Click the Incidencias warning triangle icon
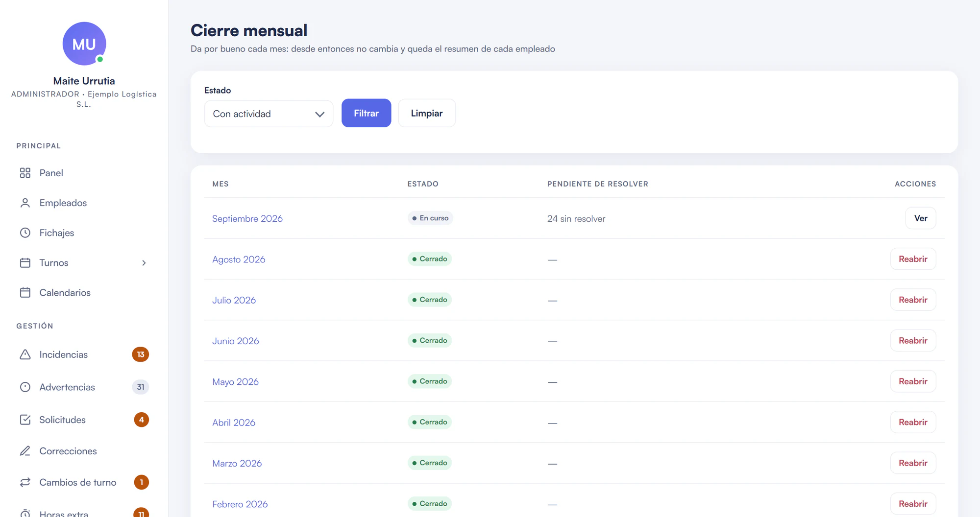 click(25, 354)
